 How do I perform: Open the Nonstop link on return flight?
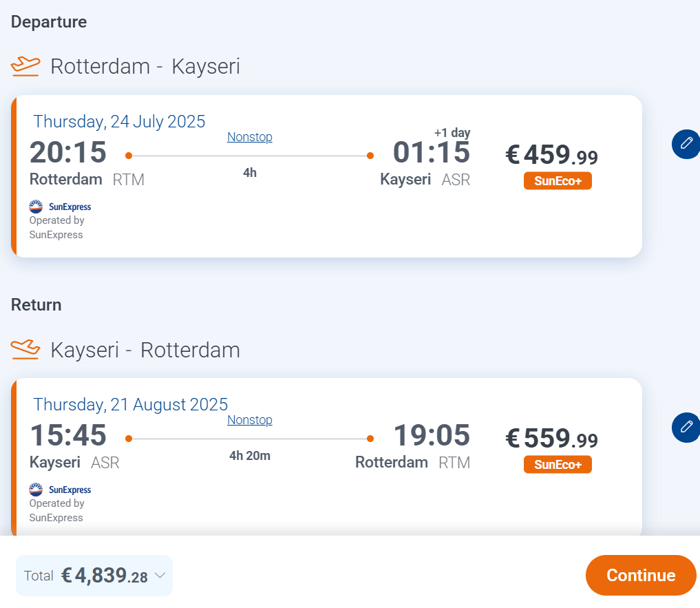(250, 420)
